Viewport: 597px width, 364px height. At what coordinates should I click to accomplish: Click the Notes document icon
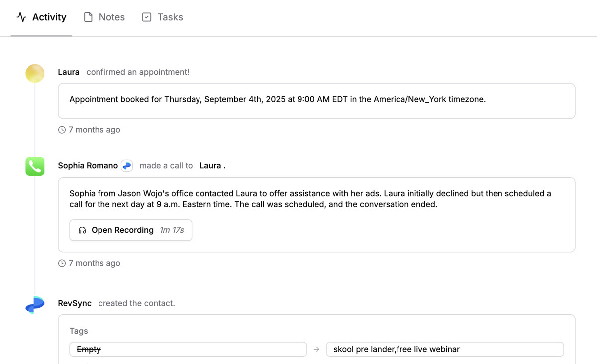[88, 16]
